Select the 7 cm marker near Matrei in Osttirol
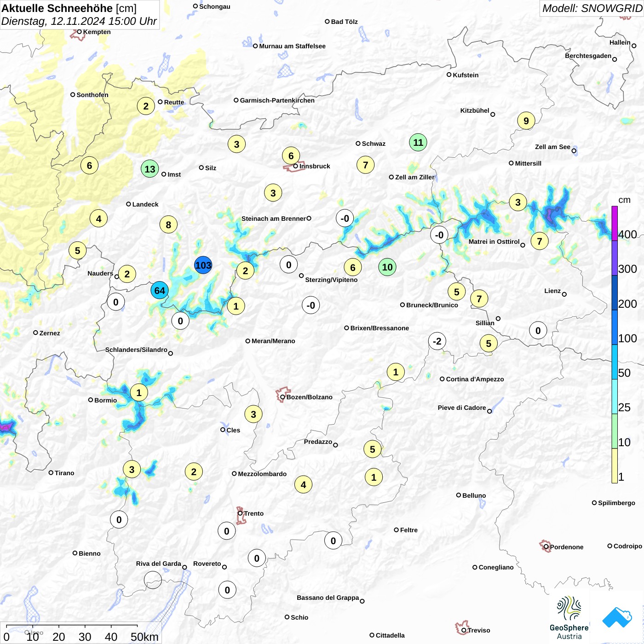The image size is (644, 644). coord(540,241)
